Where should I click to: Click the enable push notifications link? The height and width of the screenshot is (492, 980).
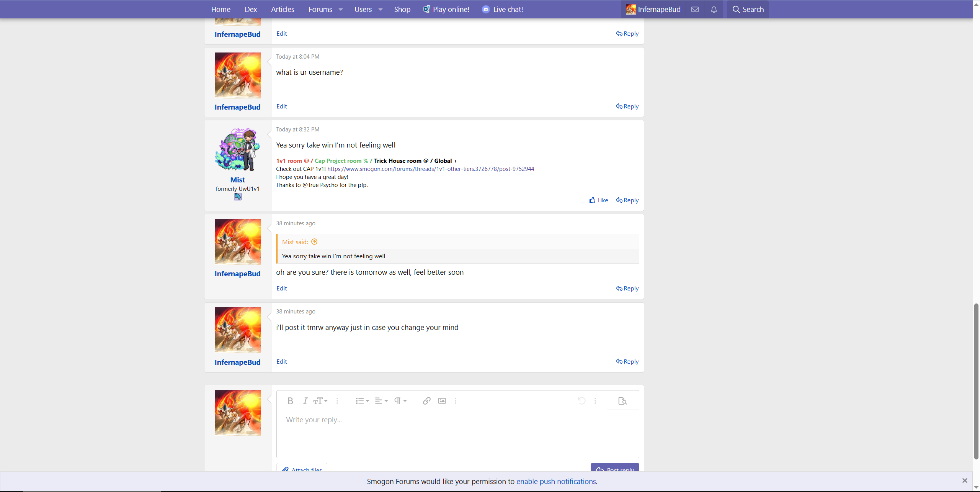[x=556, y=481]
